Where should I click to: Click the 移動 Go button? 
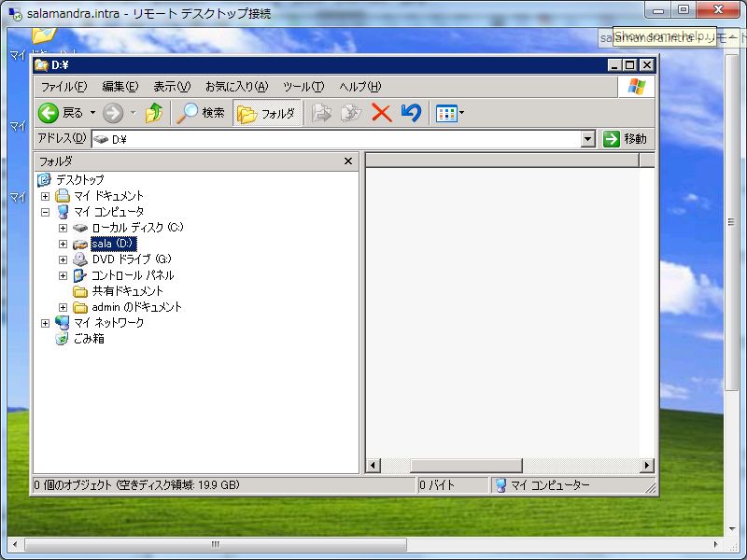click(x=625, y=139)
